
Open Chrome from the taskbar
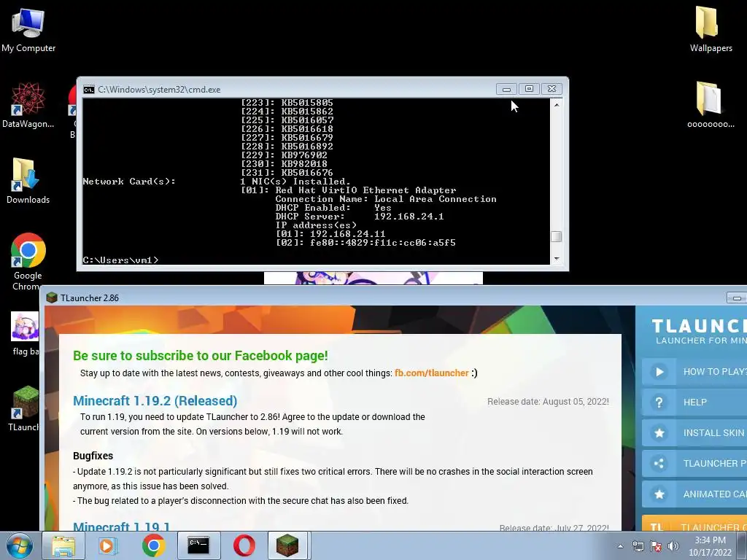point(153,545)
